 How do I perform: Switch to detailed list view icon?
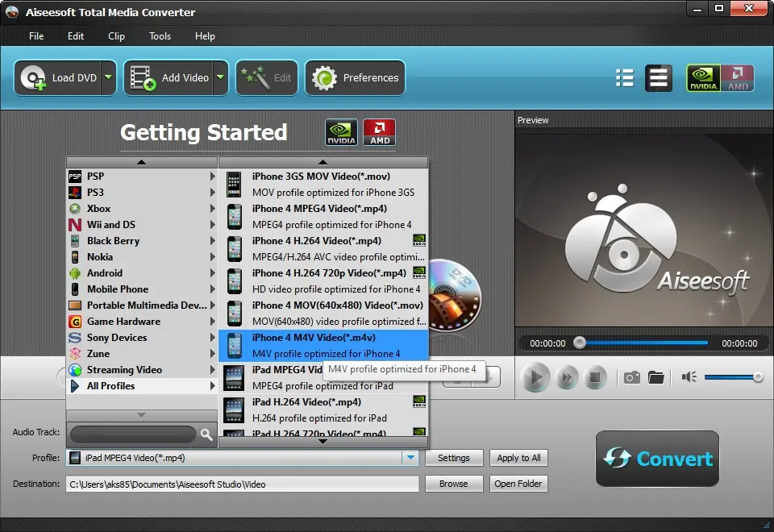coord(625,78)
